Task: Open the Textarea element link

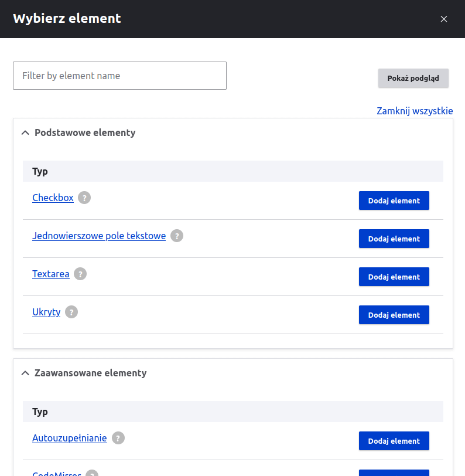Action: 51,274
